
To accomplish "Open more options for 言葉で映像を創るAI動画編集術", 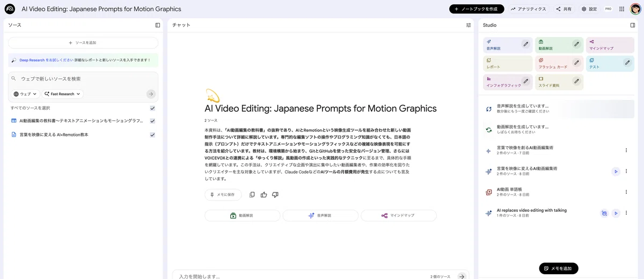I will pyautogui.click(x=626, y=151).
